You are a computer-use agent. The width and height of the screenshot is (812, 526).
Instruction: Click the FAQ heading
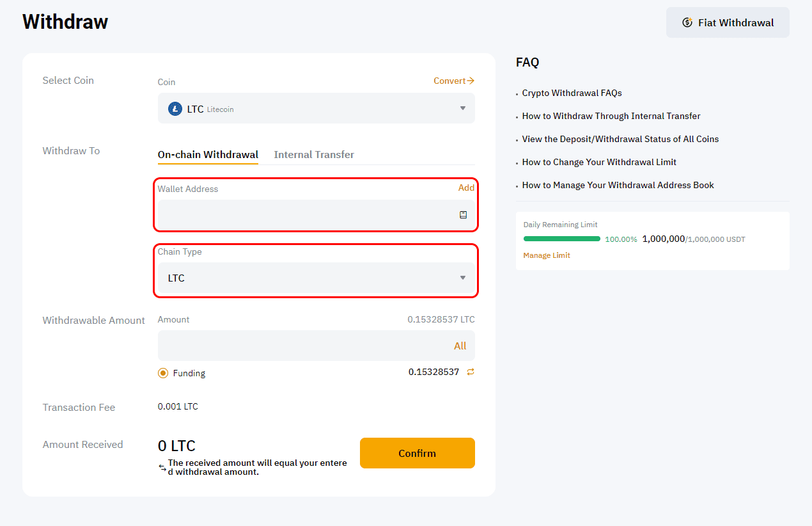click(527, 62)
